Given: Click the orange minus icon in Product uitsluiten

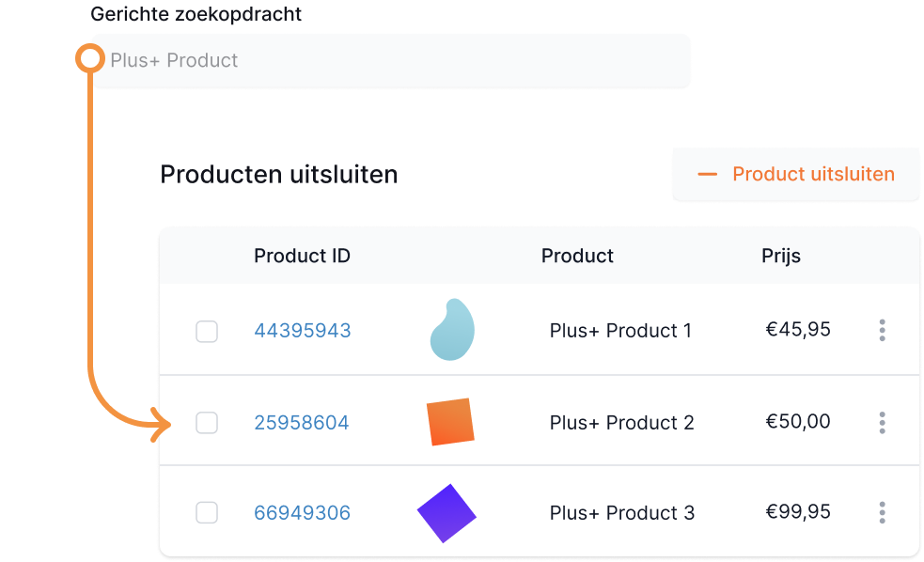Looking at the screenshot, I should (708, 175).
